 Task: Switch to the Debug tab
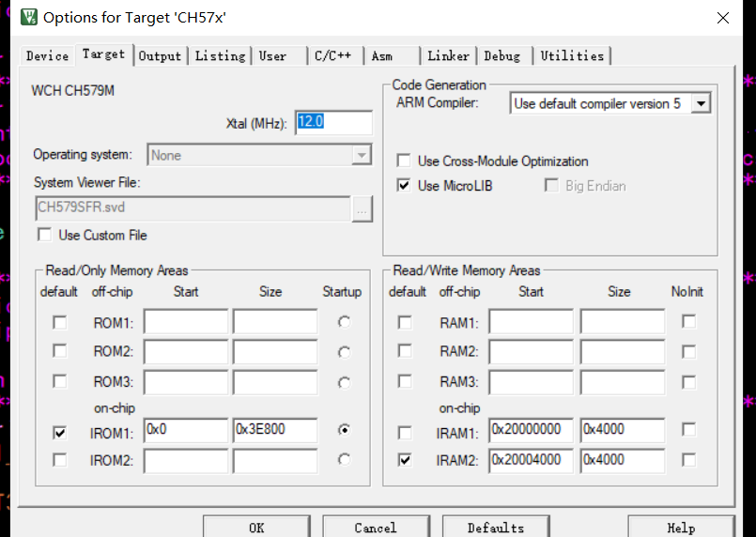[x=502, y=56]
